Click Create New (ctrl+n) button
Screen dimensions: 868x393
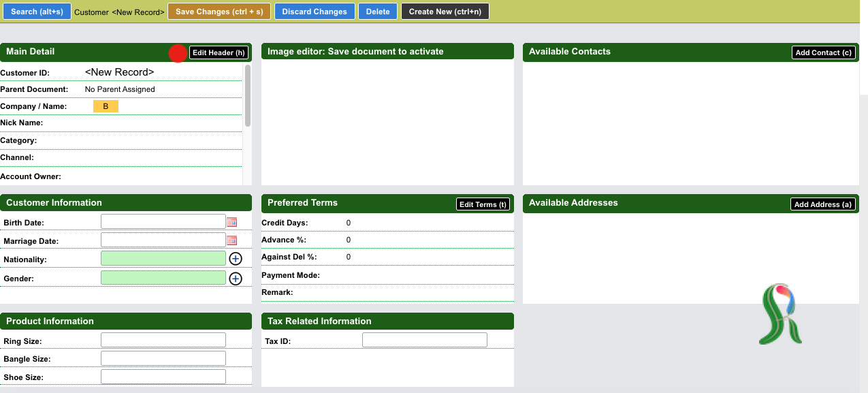[445, 12]
